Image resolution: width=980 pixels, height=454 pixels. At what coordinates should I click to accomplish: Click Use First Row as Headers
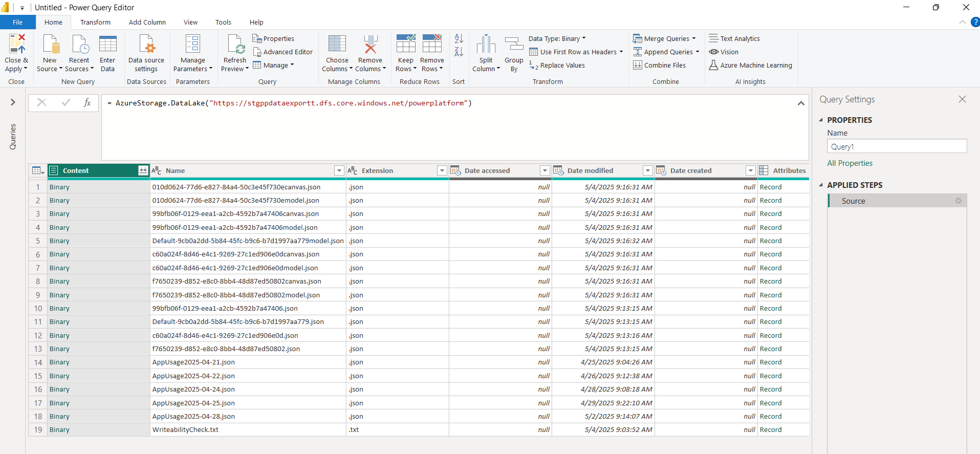point(578,52)
